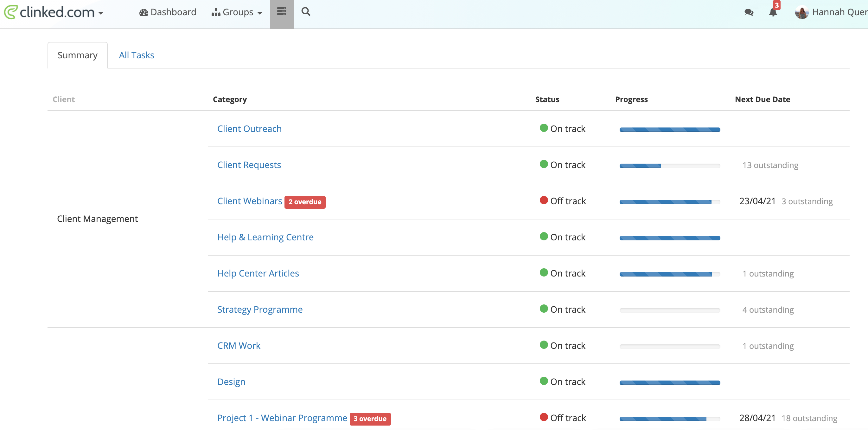Click the '18 outstanding' text

tap(809, 418)
